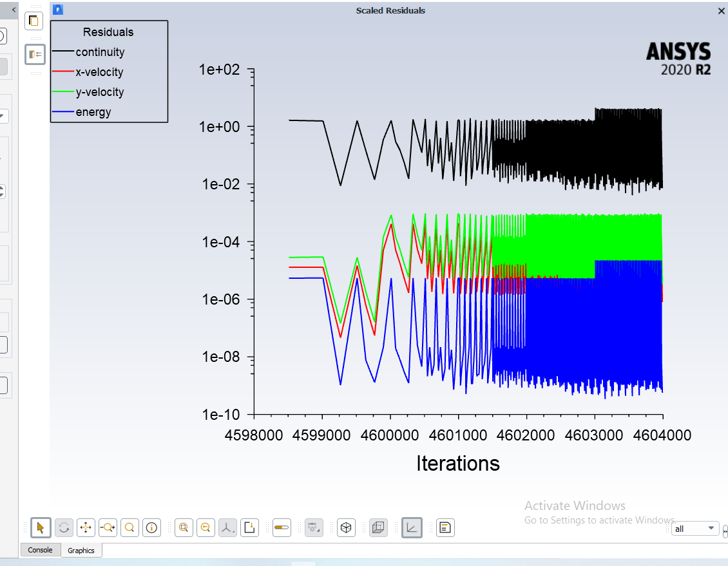Click the probe info circle icon
Screen dimensions: 728x566
[x=152, y=528]
